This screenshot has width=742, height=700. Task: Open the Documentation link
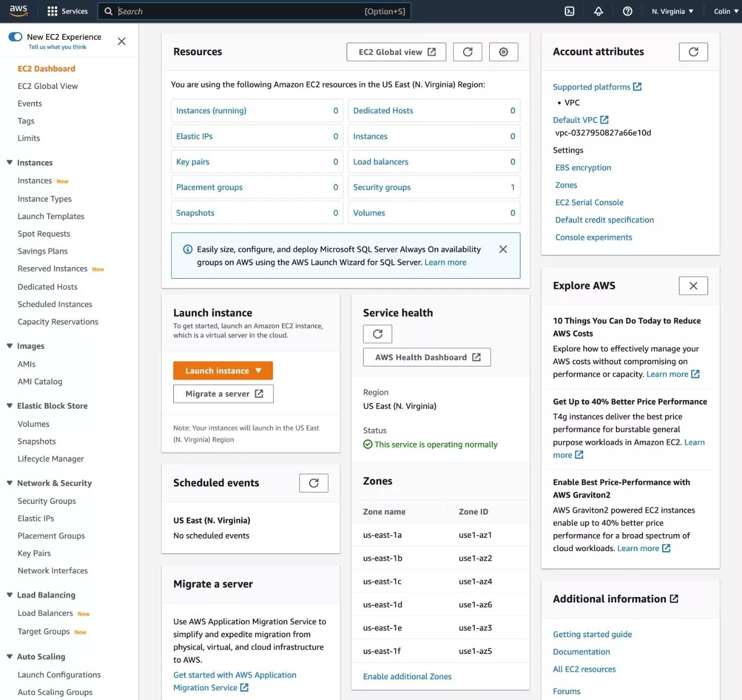click(581, 652)
